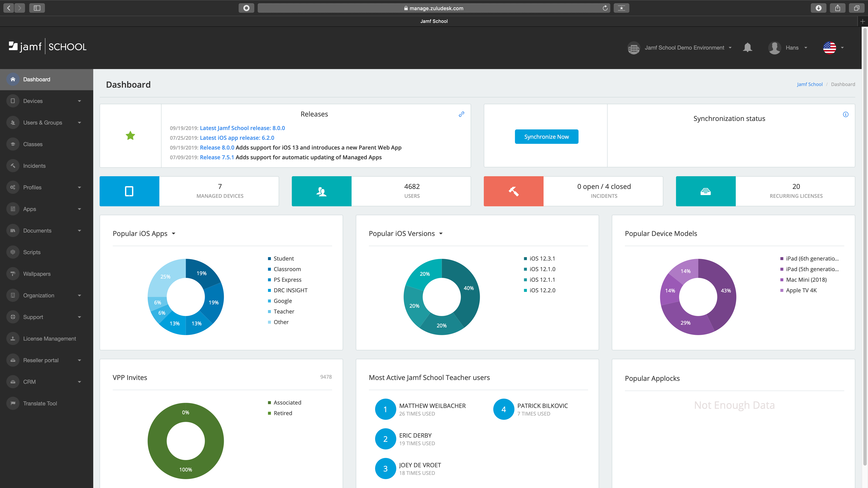Screen dimensions: 868x488
Task: Open Latest iOS app release: 6.2.0 link
Action: click(237, 138)
